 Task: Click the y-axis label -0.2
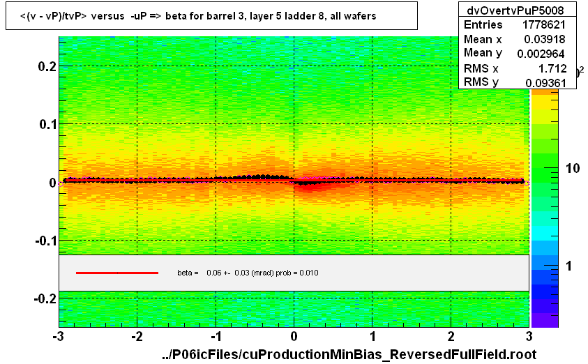tap(45, 298)
